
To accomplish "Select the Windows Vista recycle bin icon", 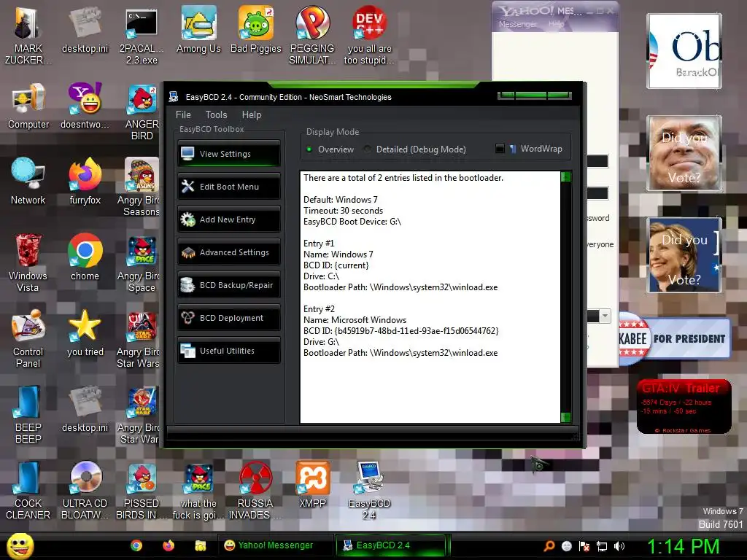I will (x=28, y=263).
